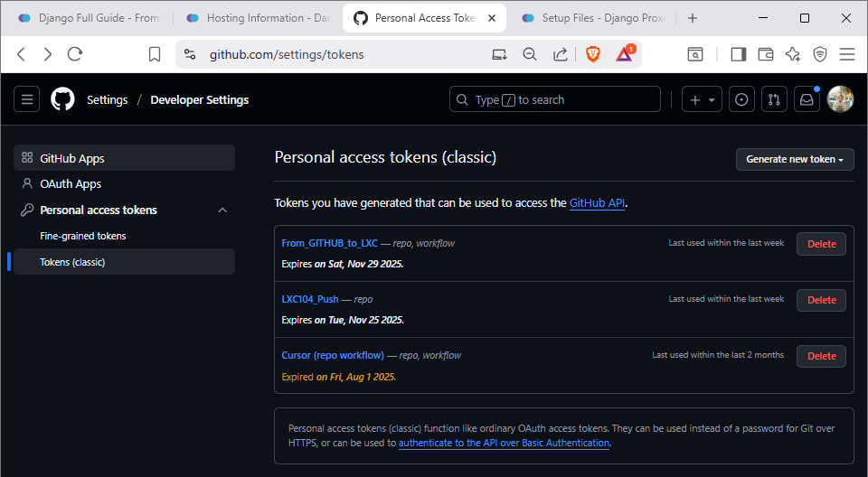Collapse the Personal access tokens section
868x477 pixels.
222,210
